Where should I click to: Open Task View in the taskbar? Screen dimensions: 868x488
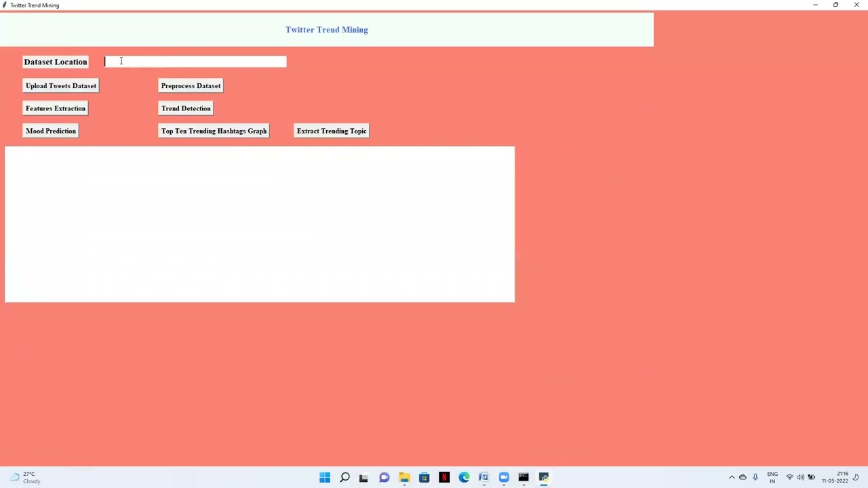(x=364, y=477)
